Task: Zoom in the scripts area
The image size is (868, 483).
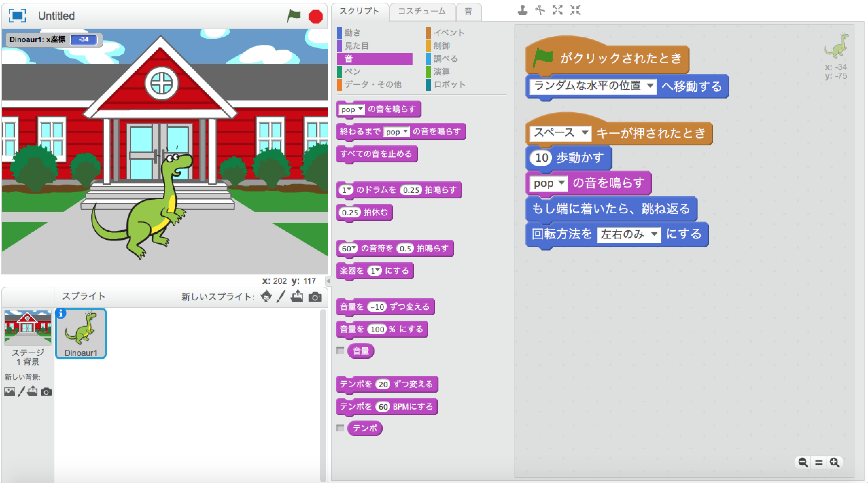Action: pos(834,462)
